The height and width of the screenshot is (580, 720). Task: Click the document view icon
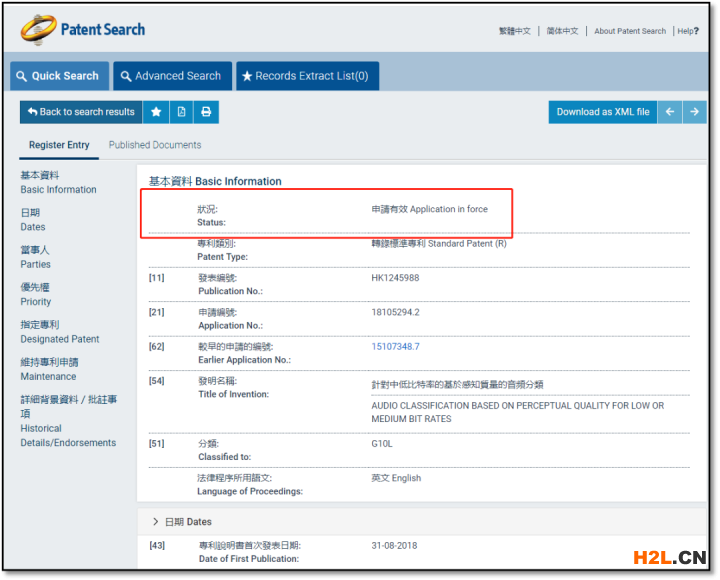coord(181,112)
